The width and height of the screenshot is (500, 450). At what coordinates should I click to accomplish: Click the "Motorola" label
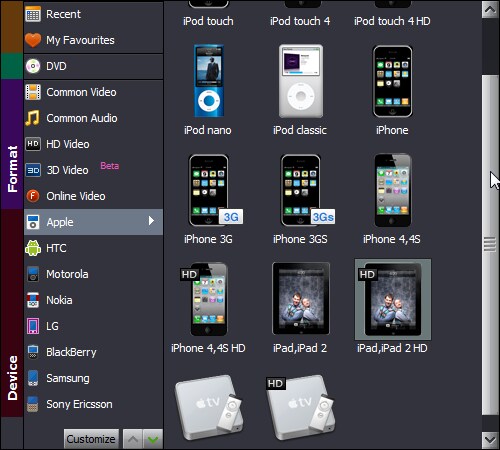(x=67, y=274)
